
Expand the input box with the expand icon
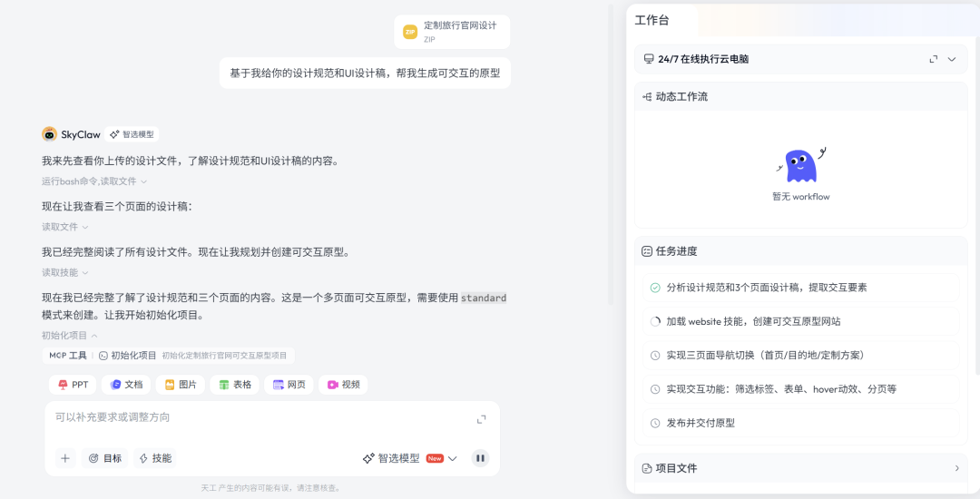point(481,420)
